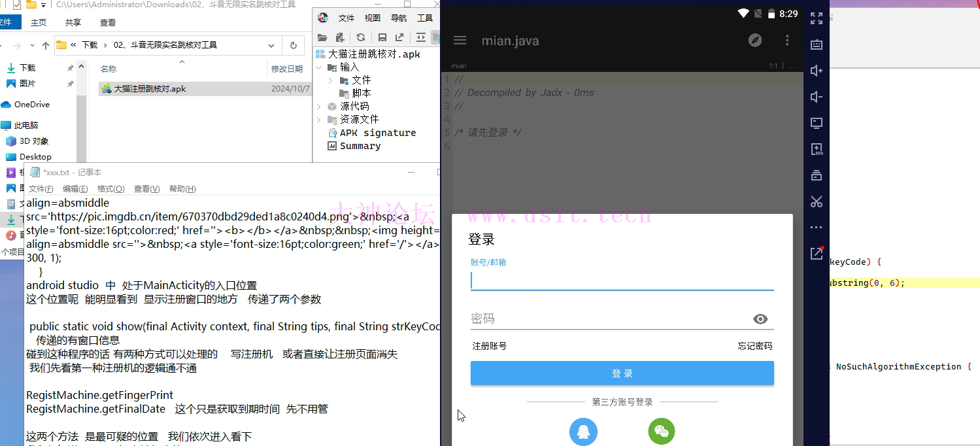Click the 账号/邮箱 input field

622,281
